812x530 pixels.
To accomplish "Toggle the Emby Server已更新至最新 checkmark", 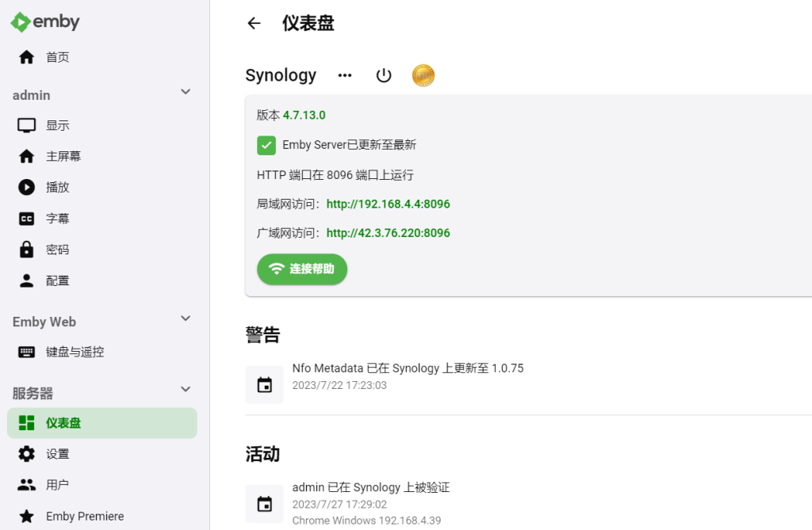I will pyautogui.click(x=266, y=146).
